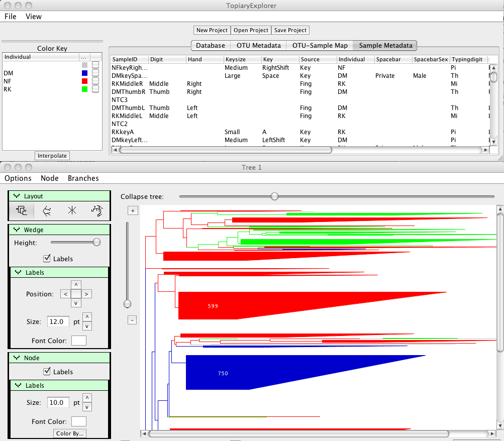
Task: Click the vertical tree zoom slider knob
Action: pos(127,304)
